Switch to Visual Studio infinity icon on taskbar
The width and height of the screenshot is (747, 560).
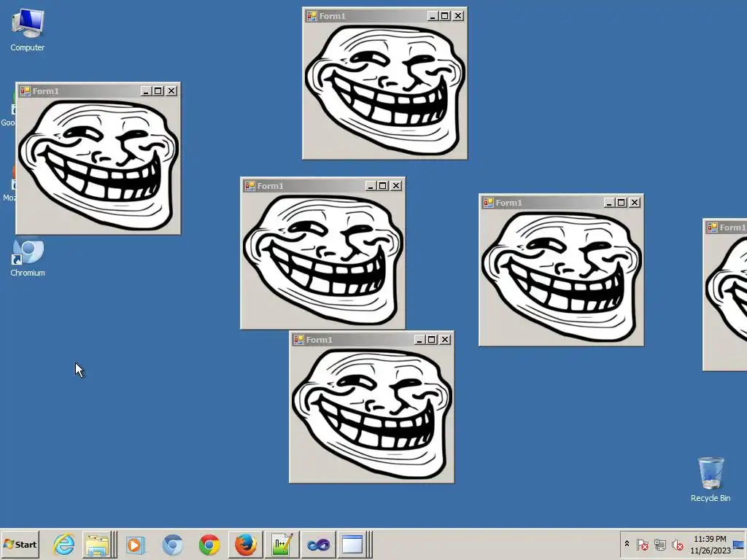coord(318,544)
